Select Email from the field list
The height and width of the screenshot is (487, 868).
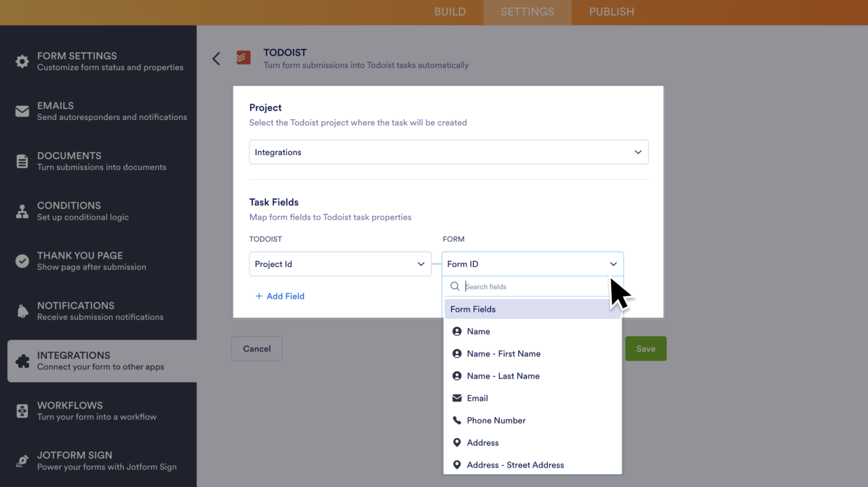(532, 398)
